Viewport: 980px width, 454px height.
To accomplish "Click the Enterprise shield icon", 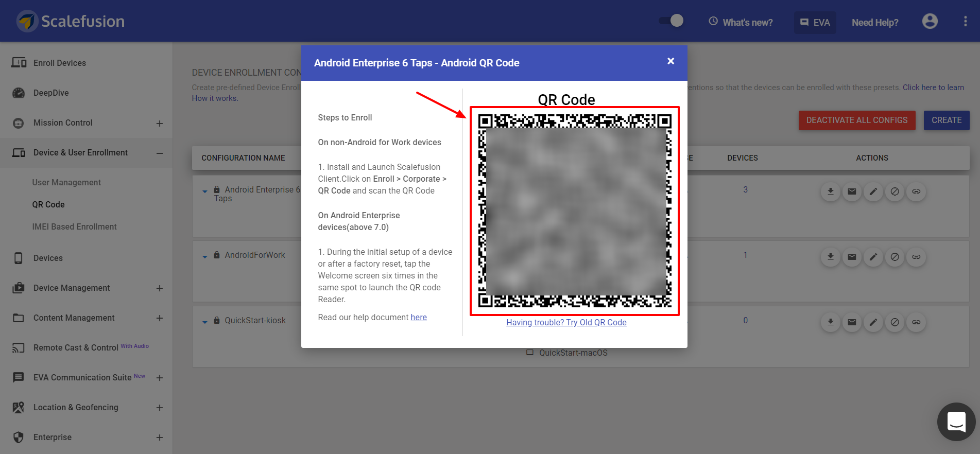I will 19,437.
